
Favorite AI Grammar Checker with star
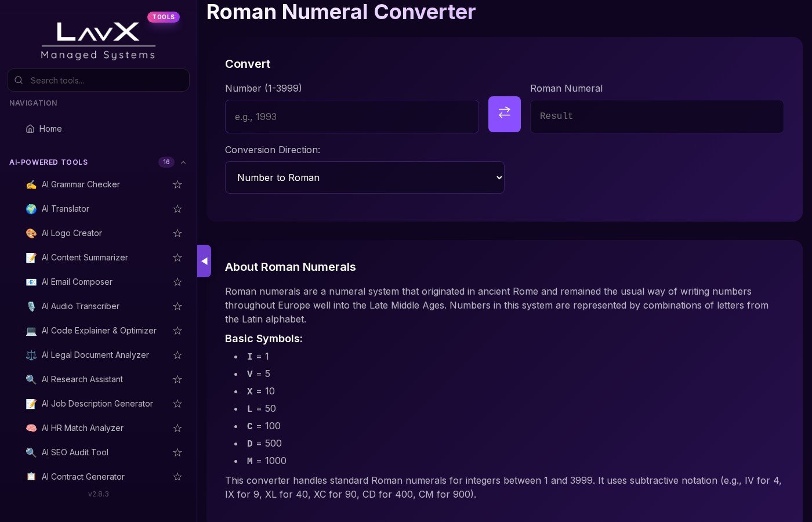[x=177, y=184]
